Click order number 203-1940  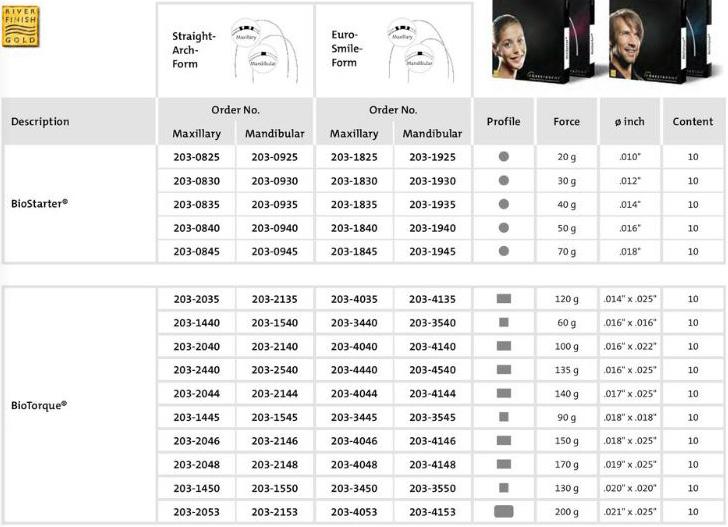(x=432, y=228)
